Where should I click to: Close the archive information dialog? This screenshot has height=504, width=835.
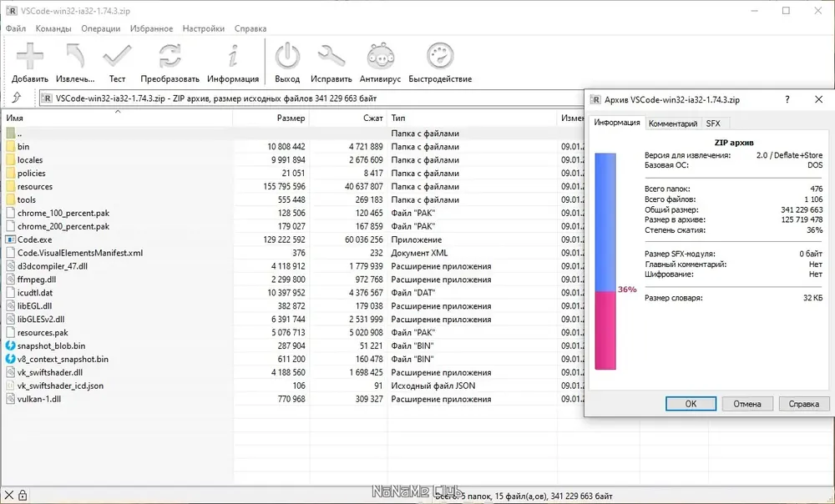coord(818,99)
